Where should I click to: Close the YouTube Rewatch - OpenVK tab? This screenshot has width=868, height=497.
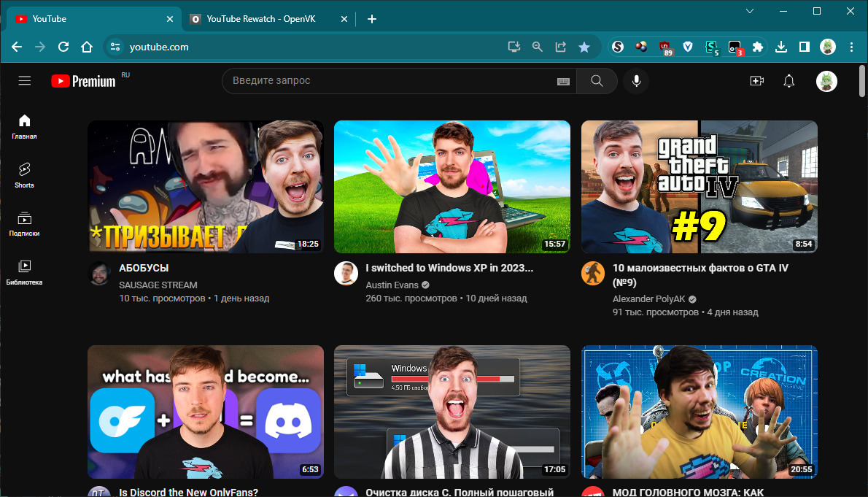tap(344, 19)
